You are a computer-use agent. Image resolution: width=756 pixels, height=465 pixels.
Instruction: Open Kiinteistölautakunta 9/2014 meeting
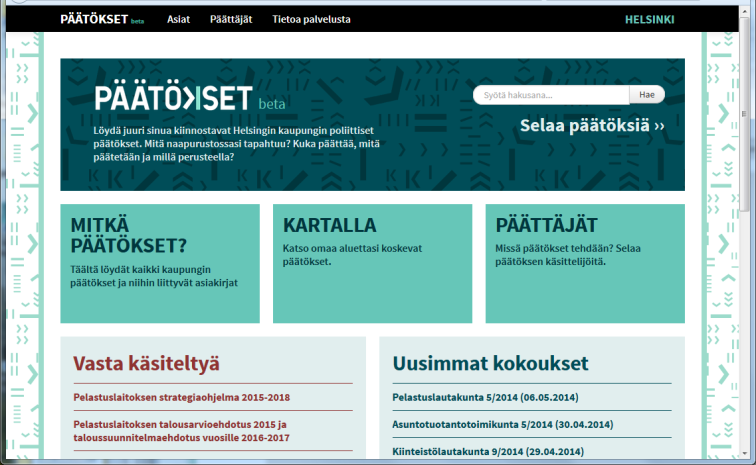(x=488, y=451)
